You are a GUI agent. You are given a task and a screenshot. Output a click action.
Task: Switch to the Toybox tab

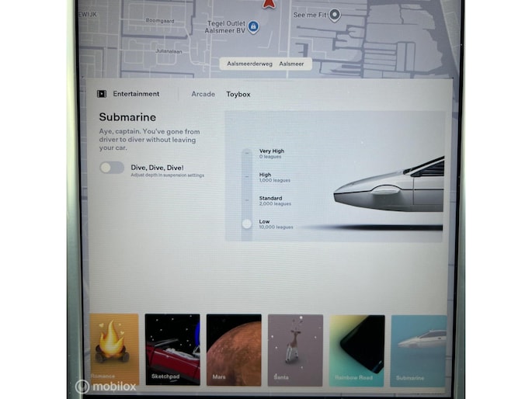tap(238, 94)
